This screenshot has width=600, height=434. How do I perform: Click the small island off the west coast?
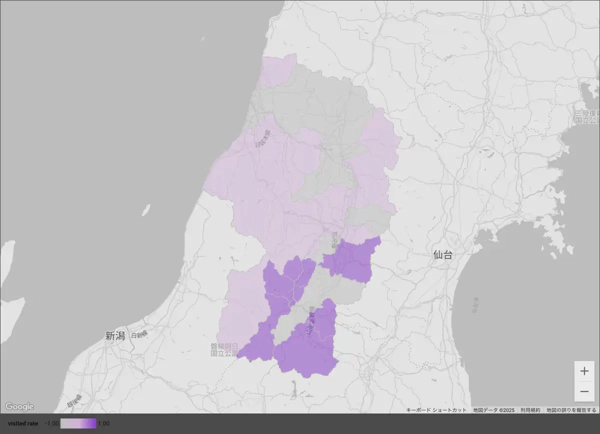146,211
